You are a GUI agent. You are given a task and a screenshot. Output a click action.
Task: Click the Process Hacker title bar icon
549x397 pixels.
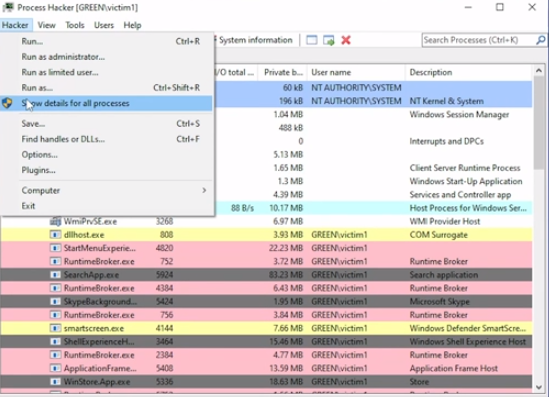[8, 7]
